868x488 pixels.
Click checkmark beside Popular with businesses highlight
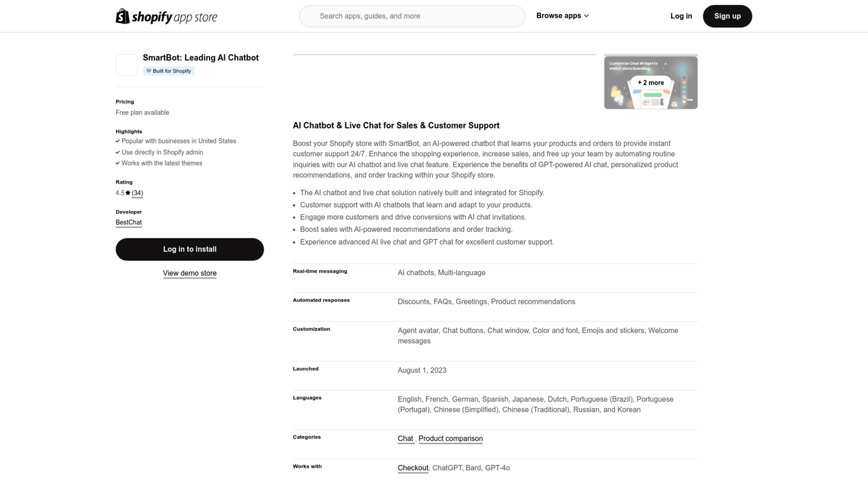(x=118, y=141)
